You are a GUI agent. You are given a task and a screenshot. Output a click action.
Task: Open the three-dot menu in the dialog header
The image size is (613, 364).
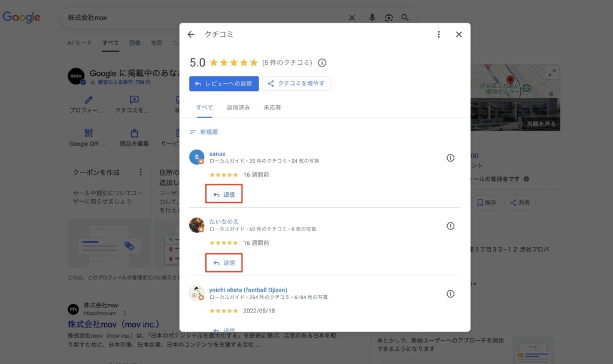439,35
